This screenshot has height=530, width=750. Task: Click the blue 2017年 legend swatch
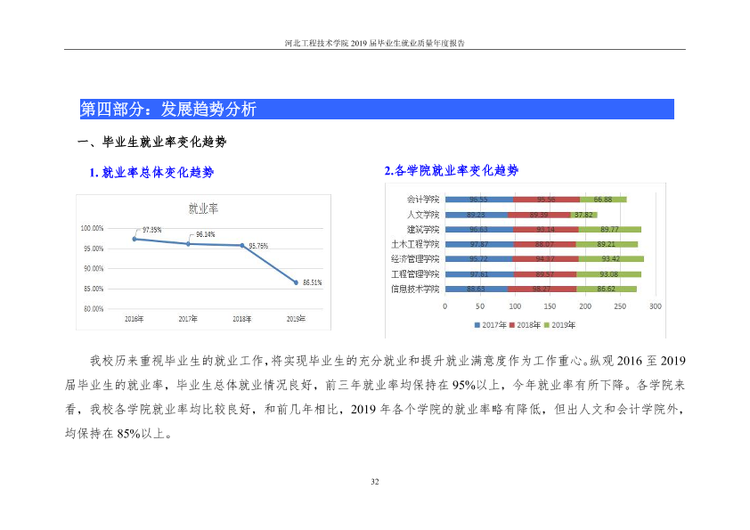(477, 325)
